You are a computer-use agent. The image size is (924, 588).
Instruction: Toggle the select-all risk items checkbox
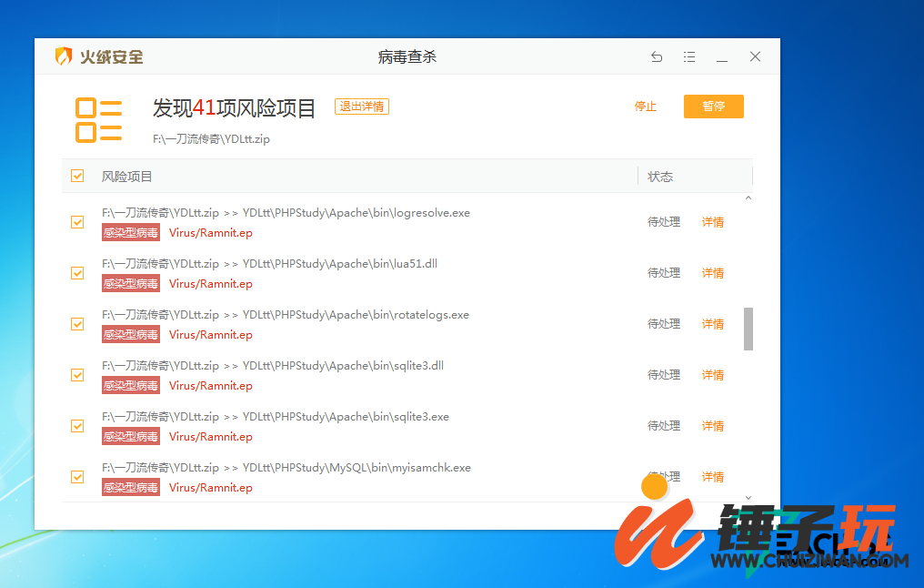pyautogui.click(x=77, y=176)
